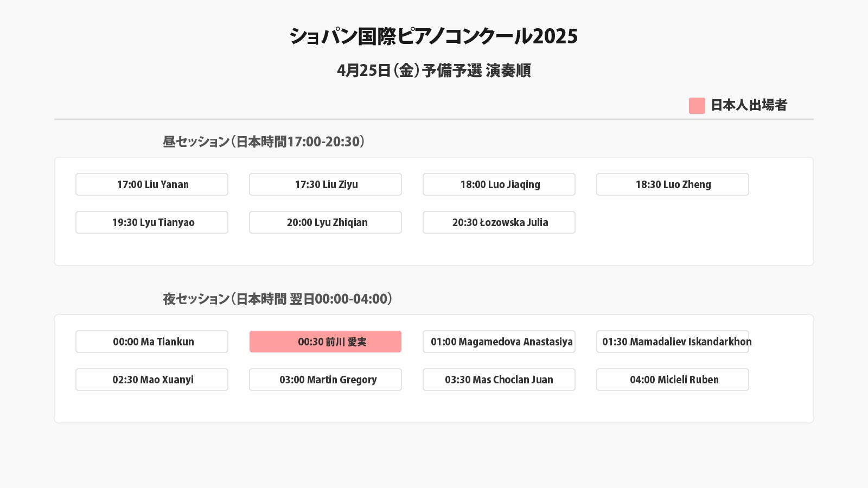Click the 18:00 Luo Jiaqing entry

499,184
